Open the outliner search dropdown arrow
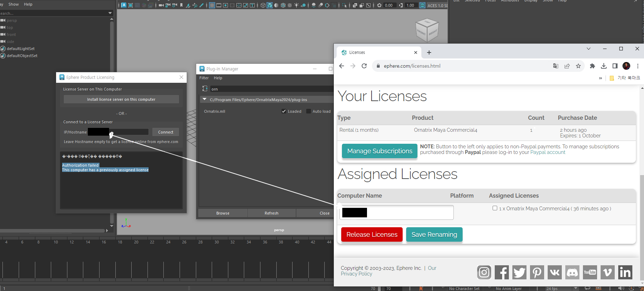The width and height of the screenshot is (644, 291). [110, 13]
